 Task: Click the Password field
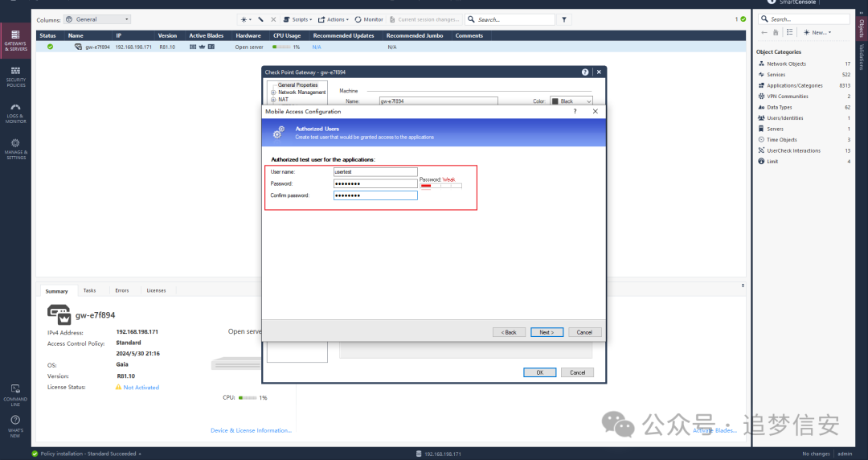click(x=375, y=183)
